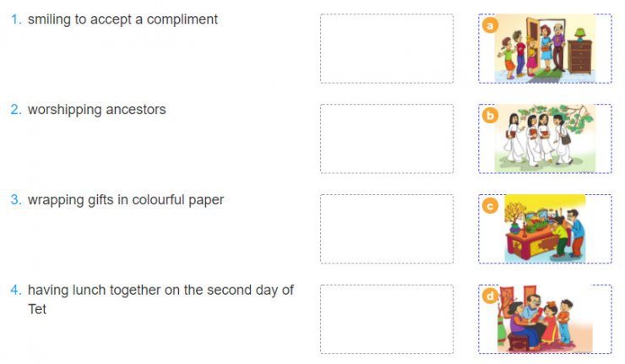
Task: Click the empty answer box for statement 1
Action: 386,48
